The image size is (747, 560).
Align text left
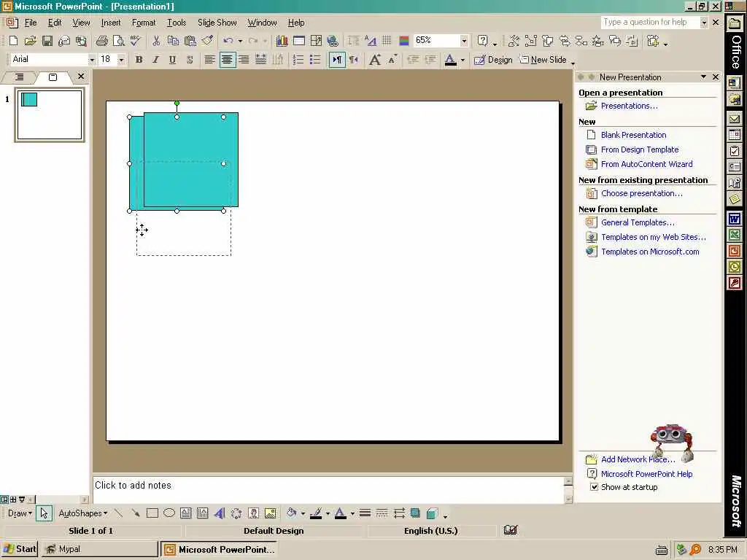tap(209, 60)
